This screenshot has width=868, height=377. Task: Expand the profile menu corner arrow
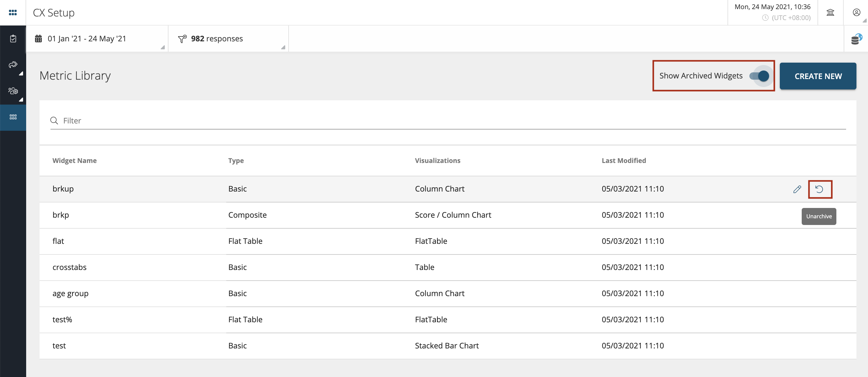pos(865,21)
